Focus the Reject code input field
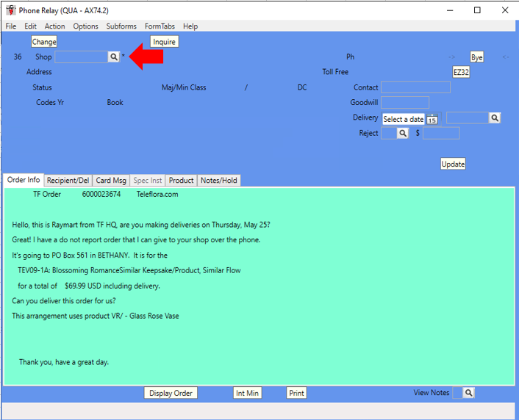Viewport: 519px width, 420px height. pyautogui.click(x=389, y=134)
